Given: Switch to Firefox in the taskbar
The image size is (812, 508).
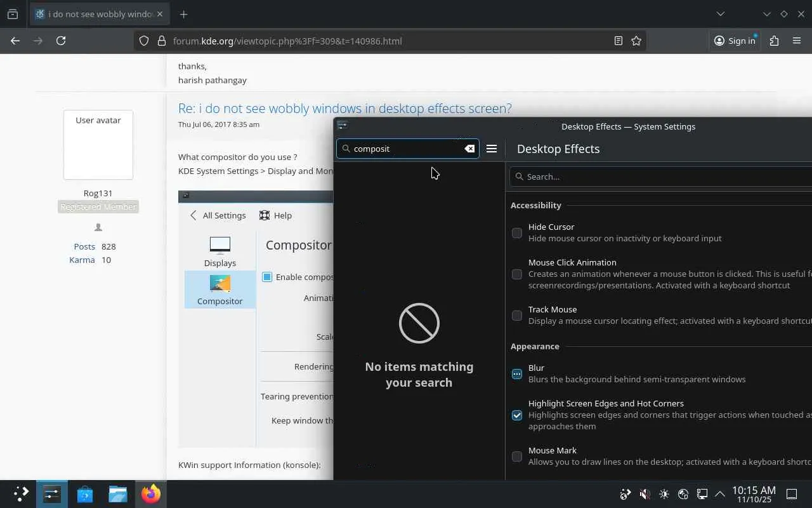Looking at the screenshot, I should [x=151, y=493].
